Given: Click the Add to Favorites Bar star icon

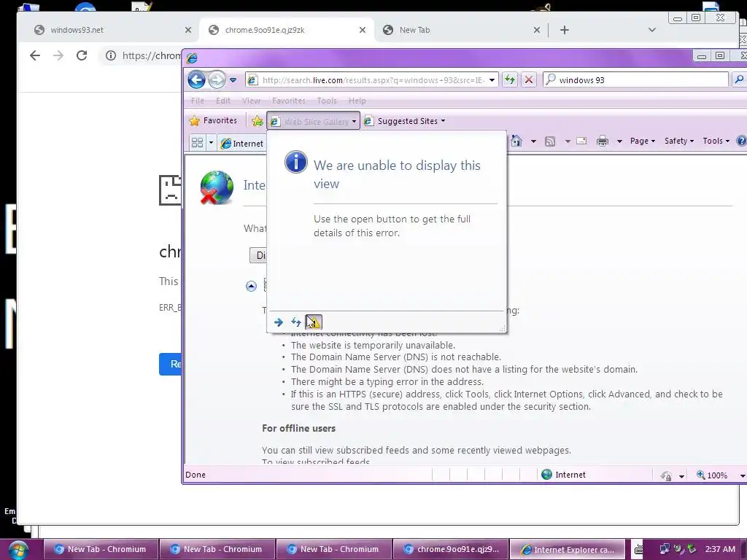Looking at the screenshot, I should [258, 121].
